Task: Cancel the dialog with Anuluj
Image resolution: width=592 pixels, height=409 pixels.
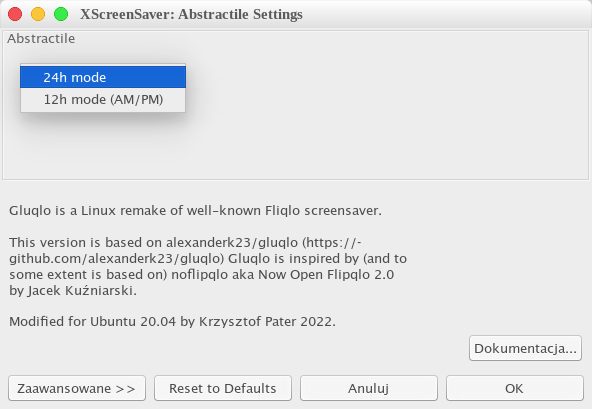Action: pos(369,388)
